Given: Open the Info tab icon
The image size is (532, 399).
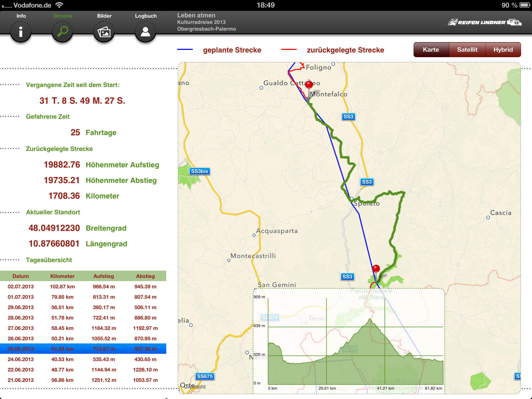Looking at the screenshot, I should [21, 32].
